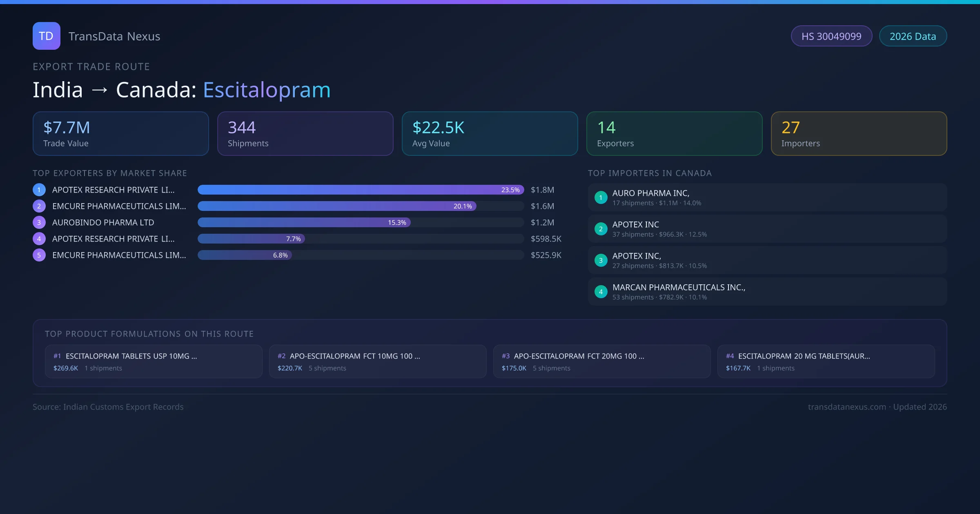Click the HS 30049099 tag
The height and width of the screenshot is (514, 980).
(x=831, y=36)
